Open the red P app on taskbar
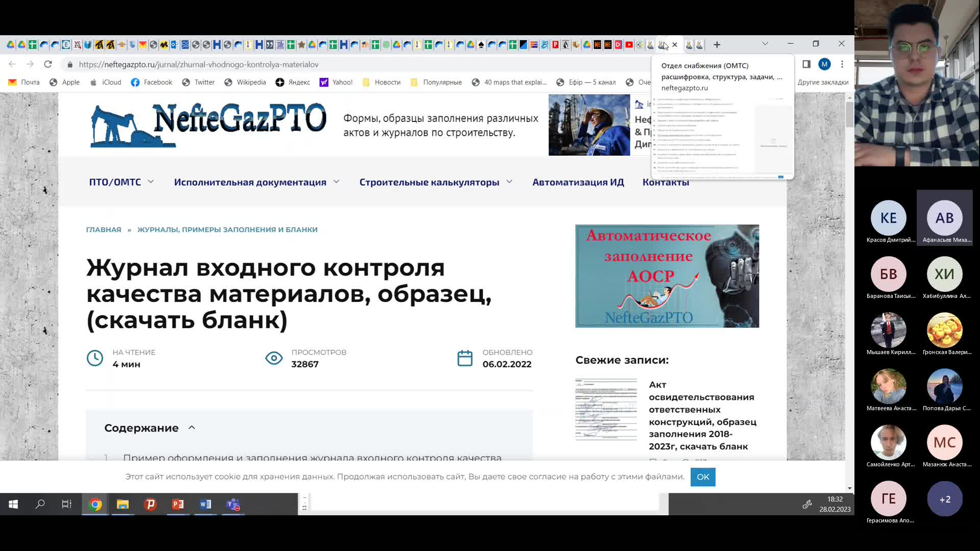 (150, 505)
